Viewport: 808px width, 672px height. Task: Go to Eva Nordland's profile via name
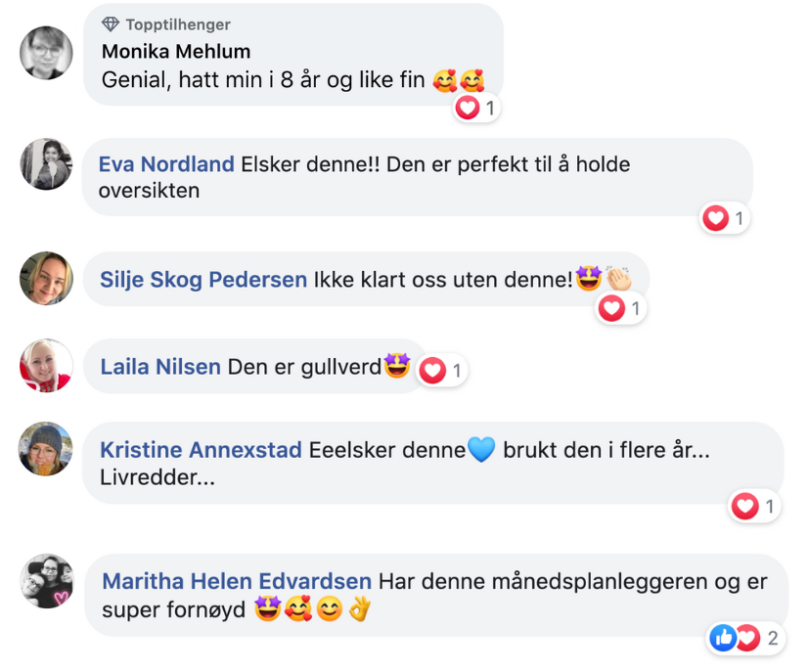click(x=166, y=163)
